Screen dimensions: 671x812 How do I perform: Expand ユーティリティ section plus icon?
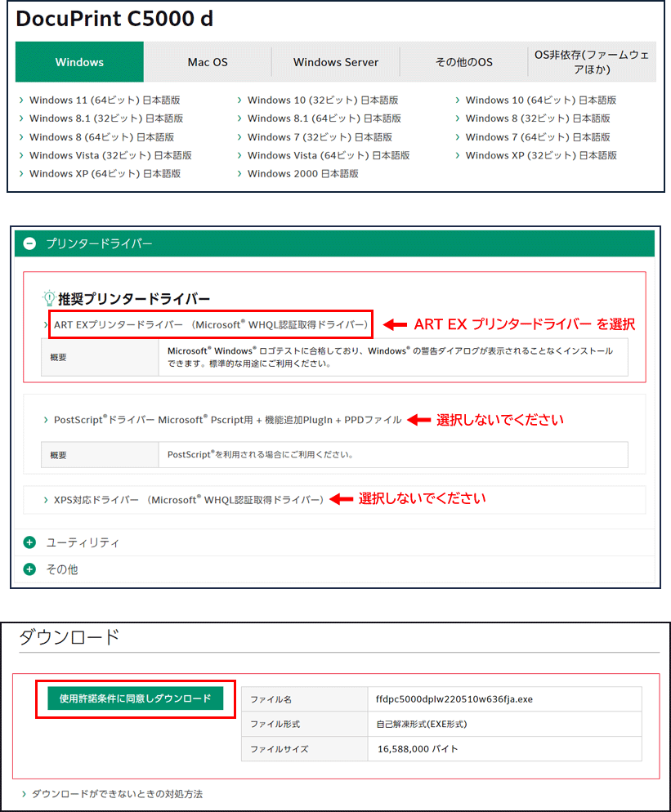click(30, 542)
